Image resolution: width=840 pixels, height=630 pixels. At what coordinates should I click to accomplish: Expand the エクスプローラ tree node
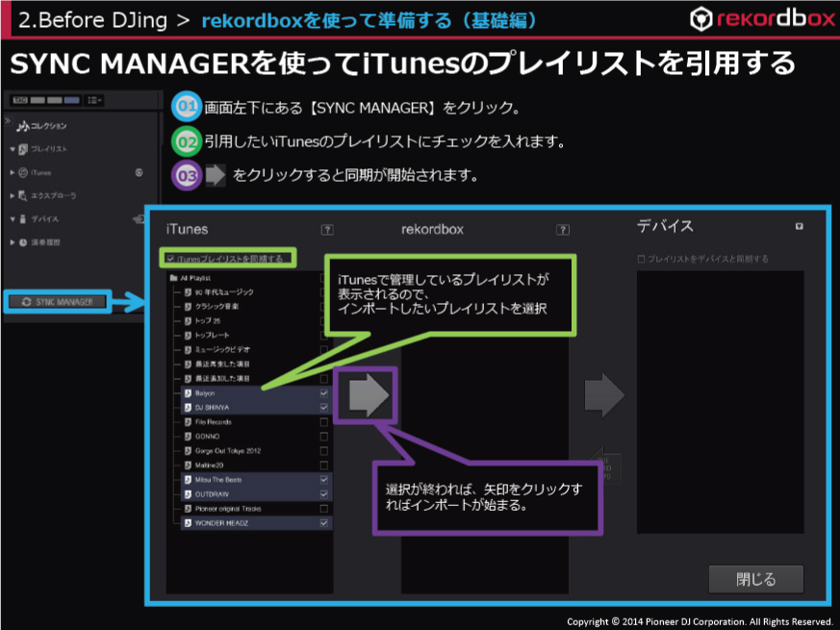[x=13, y=196]
